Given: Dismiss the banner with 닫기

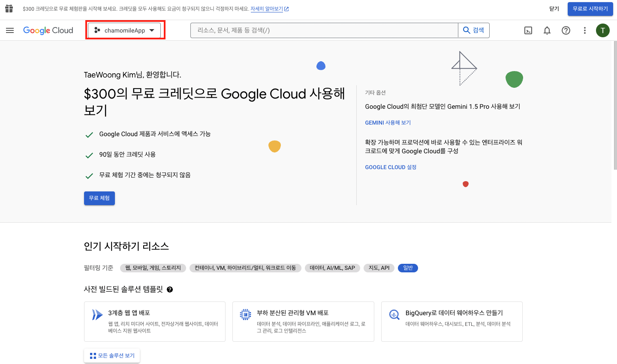Looking at the screenshot, I should point(554,9).
